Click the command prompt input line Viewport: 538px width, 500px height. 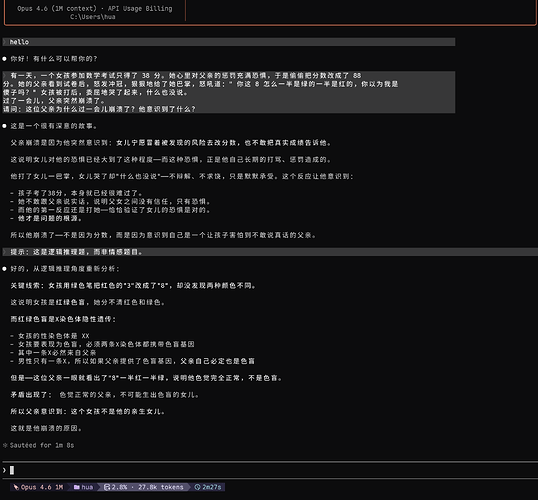point(269,470)
